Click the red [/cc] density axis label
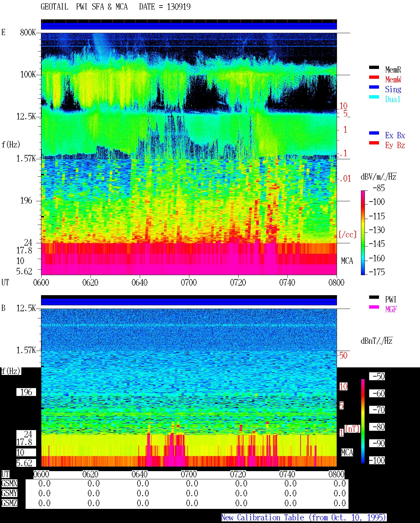Viewport: 420px width, 523px height. pos(347,234)
